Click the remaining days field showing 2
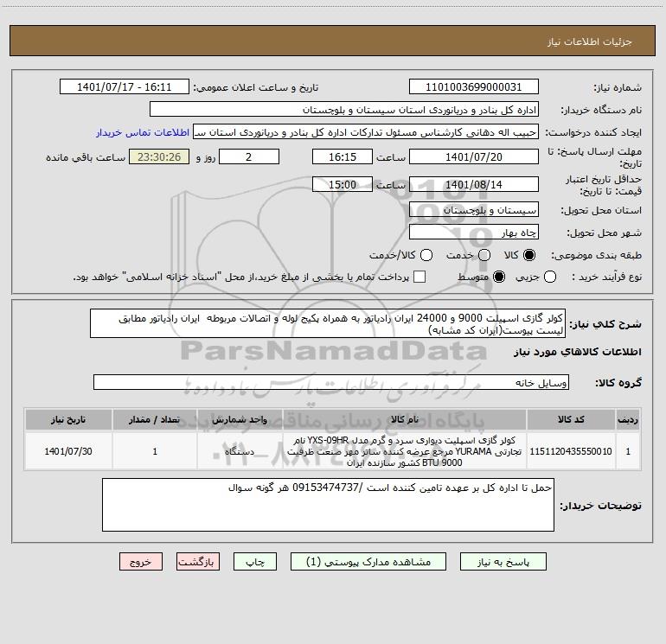The width and height of the screenshot is (666, 644). coord(249,156)
